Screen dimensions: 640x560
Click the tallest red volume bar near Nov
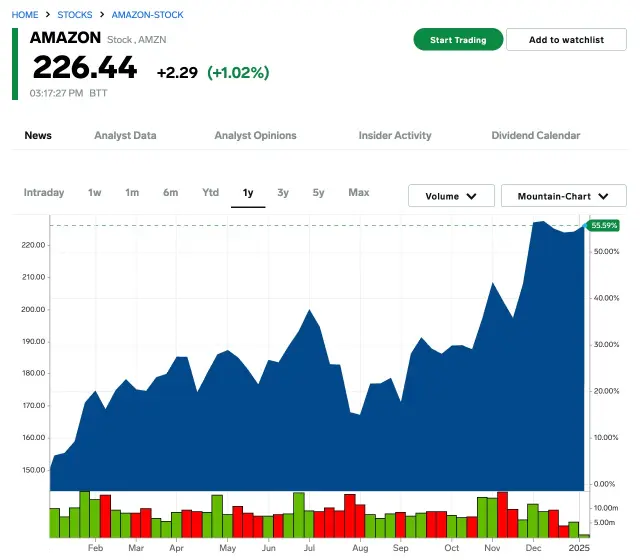pos(502,517)
